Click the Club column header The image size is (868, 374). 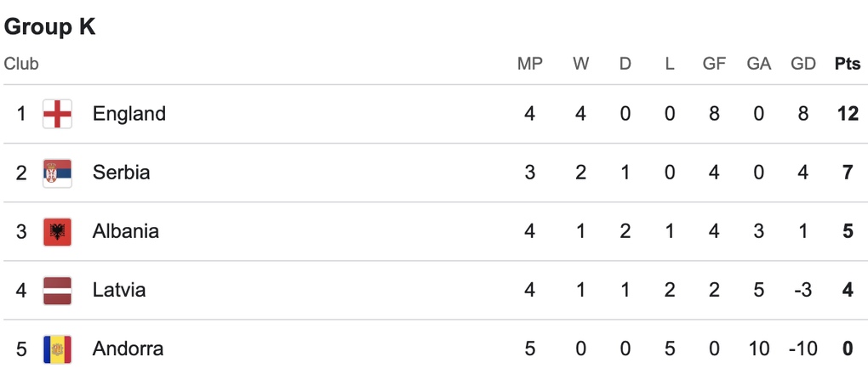21,65
